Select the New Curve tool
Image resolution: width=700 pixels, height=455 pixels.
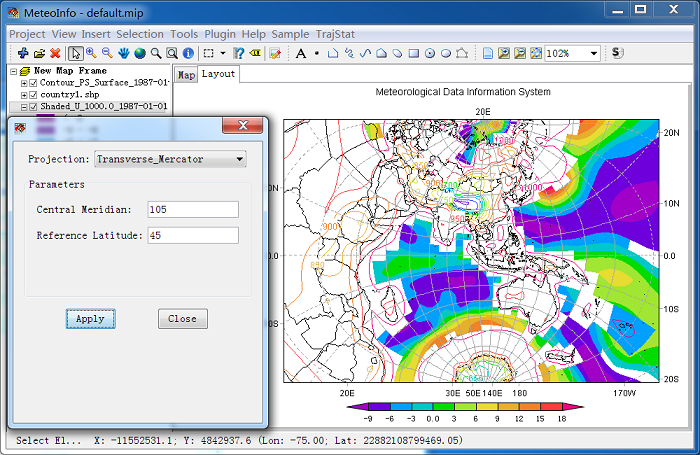tap(365, 54)
